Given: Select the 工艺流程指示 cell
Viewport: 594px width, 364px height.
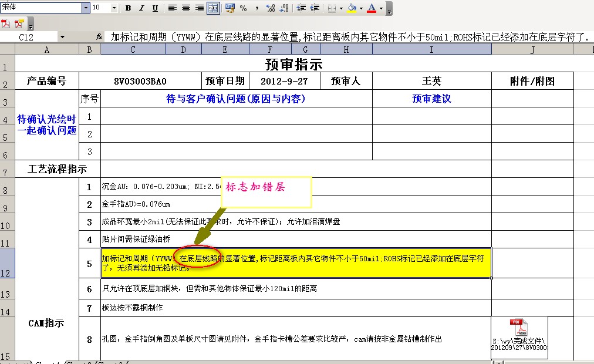Looking at the screenshot, I should [x=58, y=169].
